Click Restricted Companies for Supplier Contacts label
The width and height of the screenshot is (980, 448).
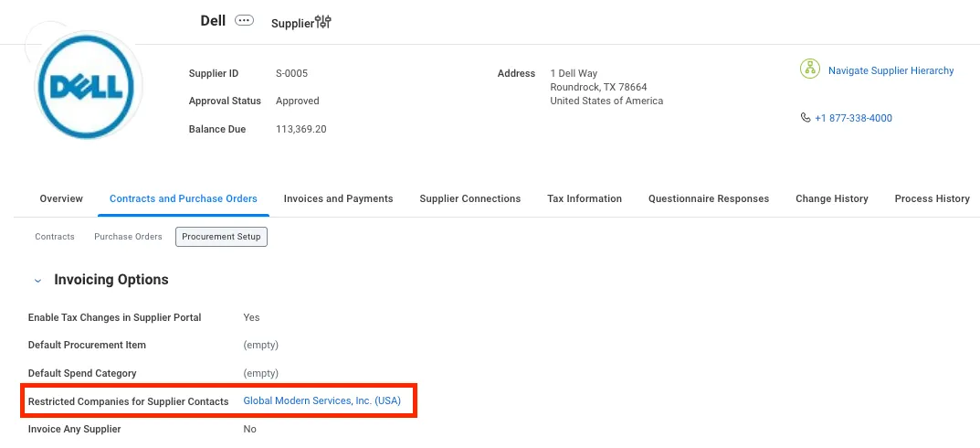128,401
